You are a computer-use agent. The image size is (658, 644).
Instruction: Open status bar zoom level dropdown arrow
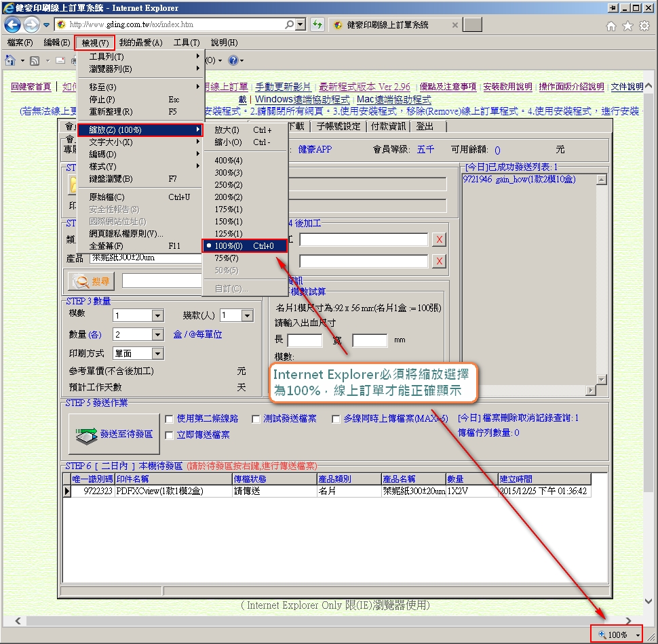pyautogui.click(x=638, y=635)
